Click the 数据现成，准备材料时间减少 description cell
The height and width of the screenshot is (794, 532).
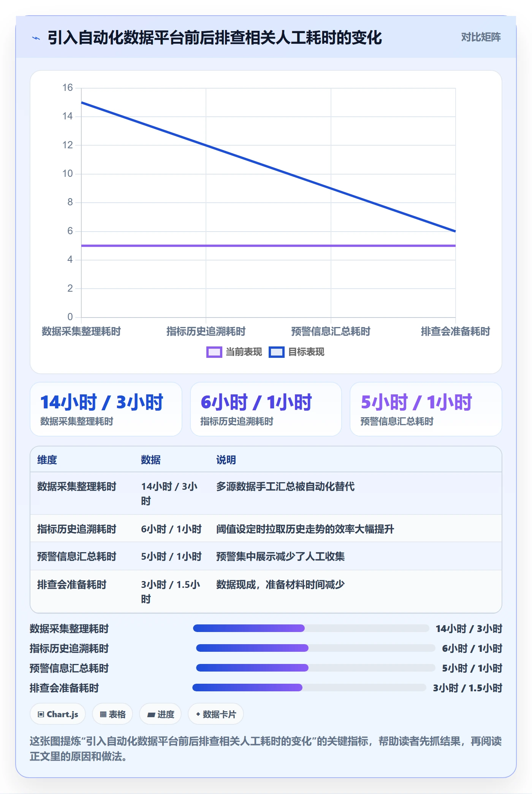coord(280,584)
